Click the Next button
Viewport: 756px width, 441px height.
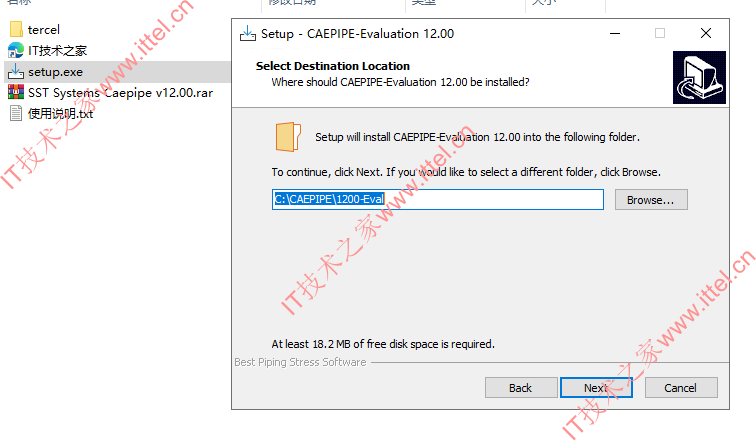coord(596,388)
